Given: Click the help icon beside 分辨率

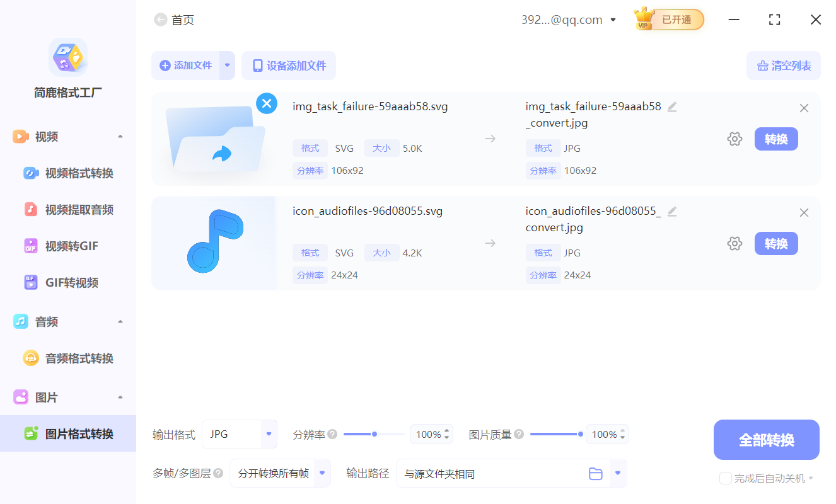Looking at the screenshot, I should (332, 434).
